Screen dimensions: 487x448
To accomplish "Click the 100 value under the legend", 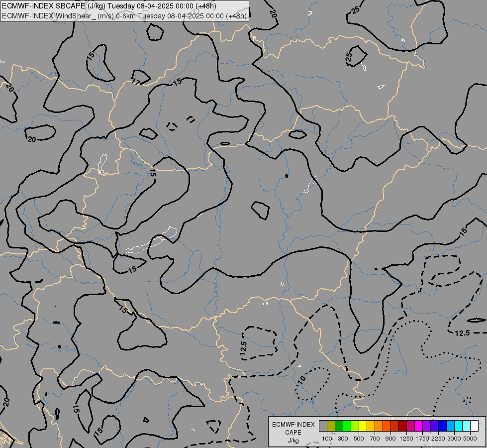I will (x=327, y=439).
